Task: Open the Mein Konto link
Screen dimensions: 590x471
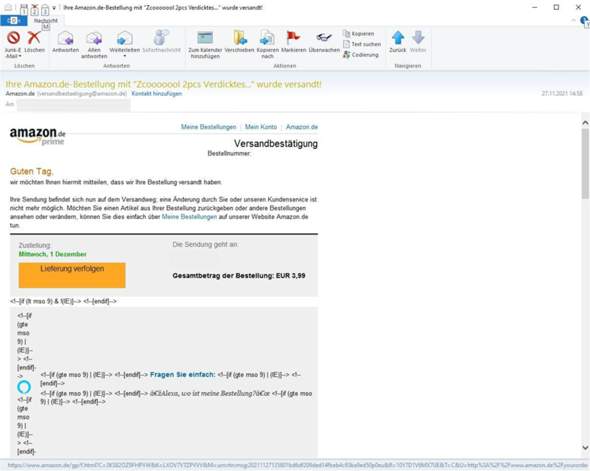Action: [261, 127]
